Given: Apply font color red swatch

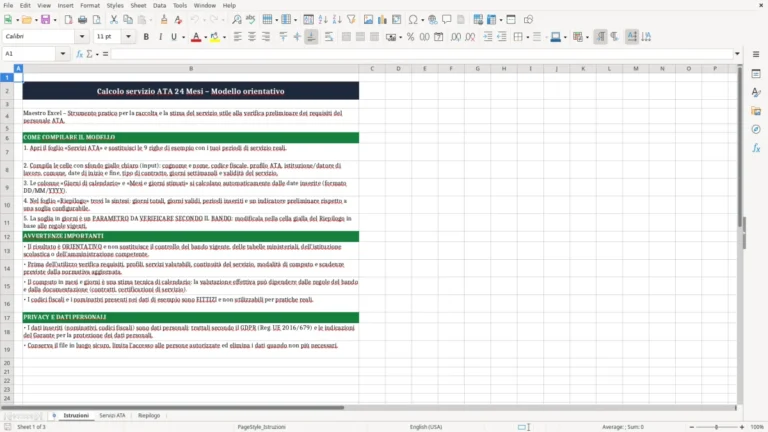Looking at the screenshot, I should click(x=196, y=37).
